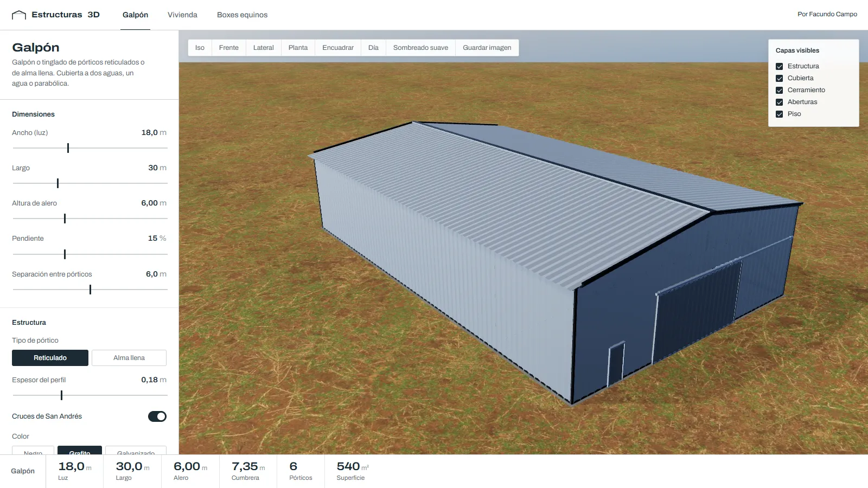Switch to the Vivienda tab
868x488 pixels.
click(182, 15)
